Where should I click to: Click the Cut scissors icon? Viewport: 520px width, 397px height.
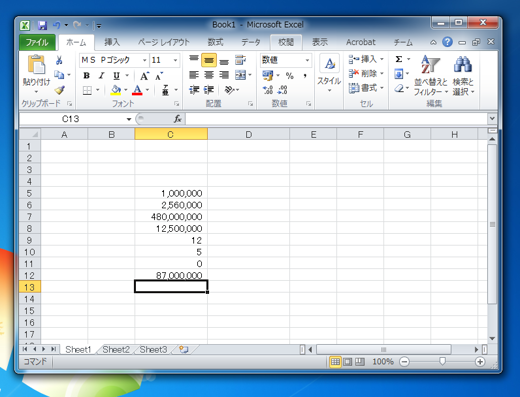[59, 60]
